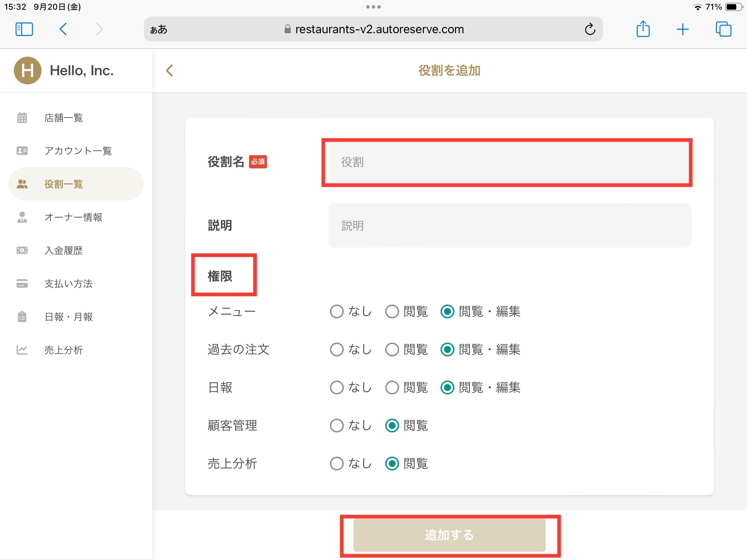Open the ぁあ page settings menu
The height and width of the screenshot is (560, 747).
coord(159,29)
